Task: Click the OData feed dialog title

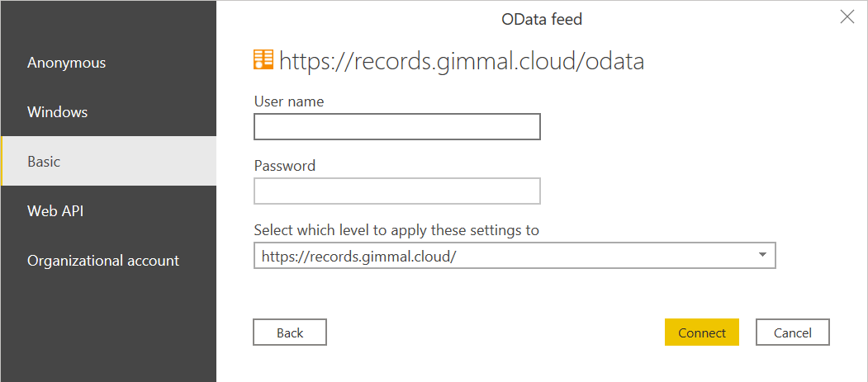Action: (542, 19)
